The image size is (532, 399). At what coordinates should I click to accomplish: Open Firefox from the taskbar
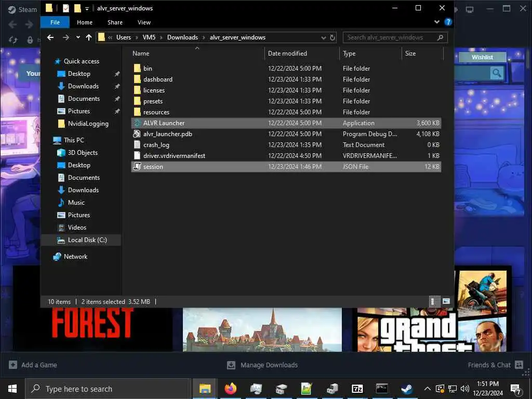pos(230,389)
